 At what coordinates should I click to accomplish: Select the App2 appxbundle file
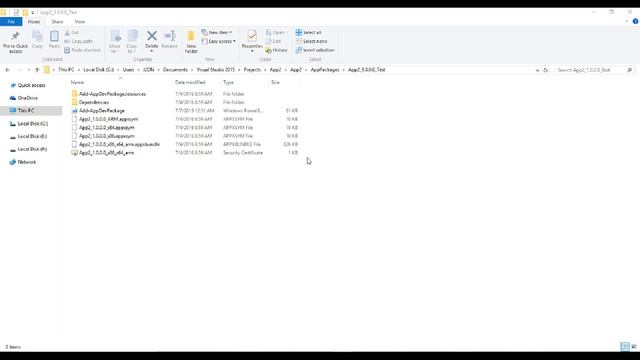119,144
